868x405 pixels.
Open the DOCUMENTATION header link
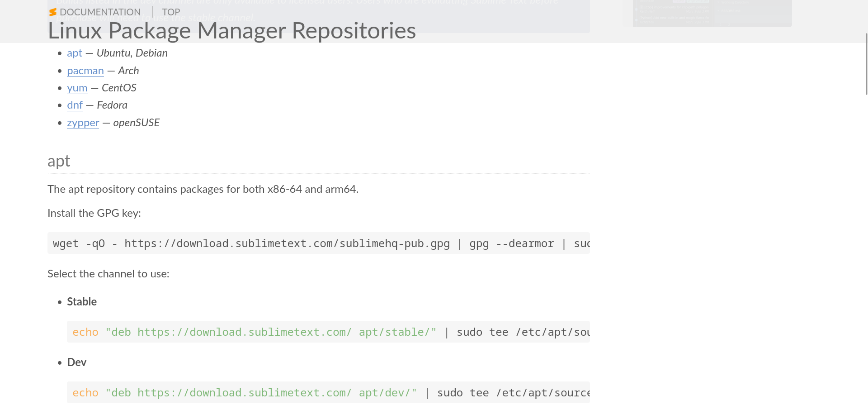click(x=100, y=12)
